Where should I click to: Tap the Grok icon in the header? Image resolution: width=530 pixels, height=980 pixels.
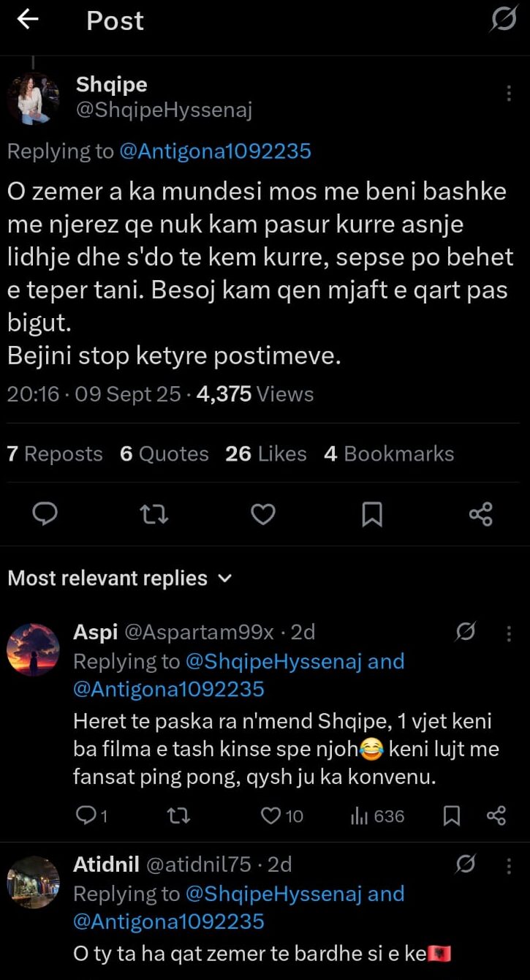pyautogui.click(x=503, y=20)
